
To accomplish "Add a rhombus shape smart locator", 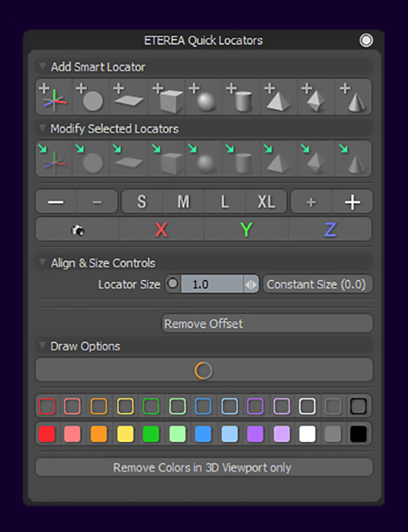I will tap(316, 97).
